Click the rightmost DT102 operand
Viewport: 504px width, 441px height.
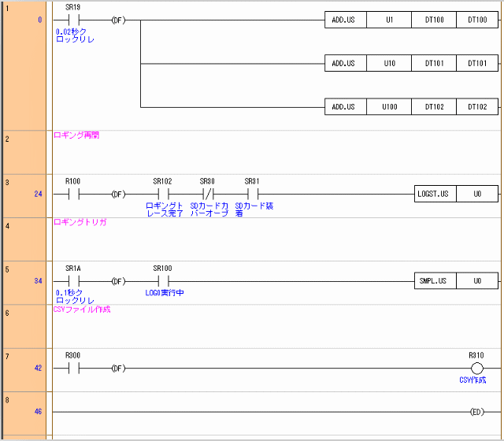tap(477, 106)
